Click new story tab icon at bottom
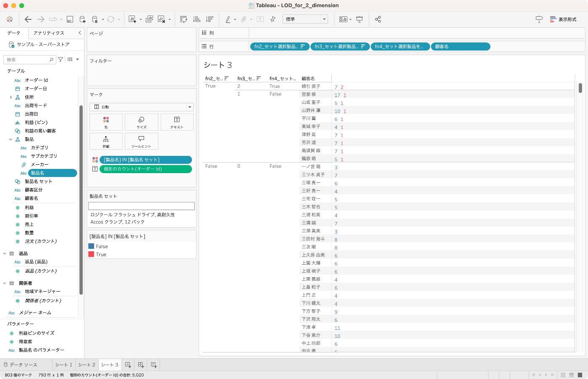 tap(154, 365)
